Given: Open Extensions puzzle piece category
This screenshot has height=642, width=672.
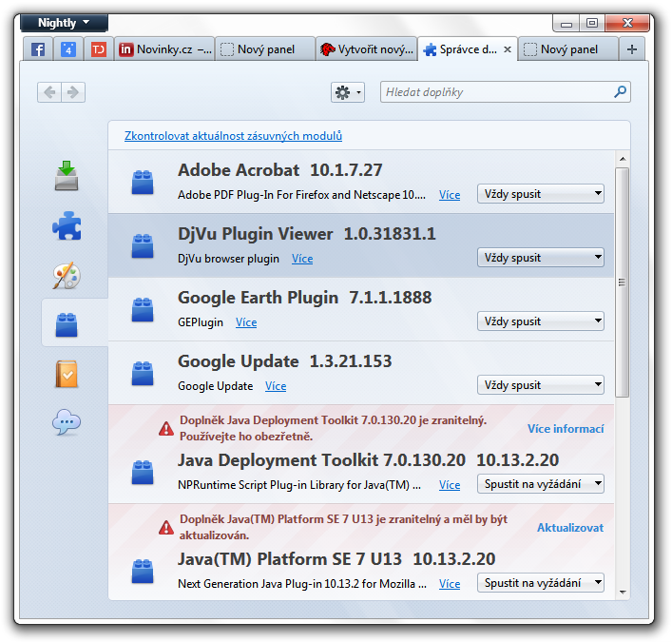Looking at the screenshot, I should [67, 225].
